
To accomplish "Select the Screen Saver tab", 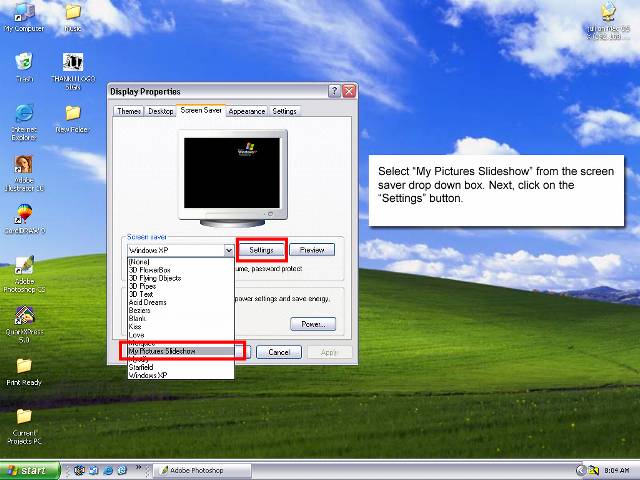I will (201, 110).
